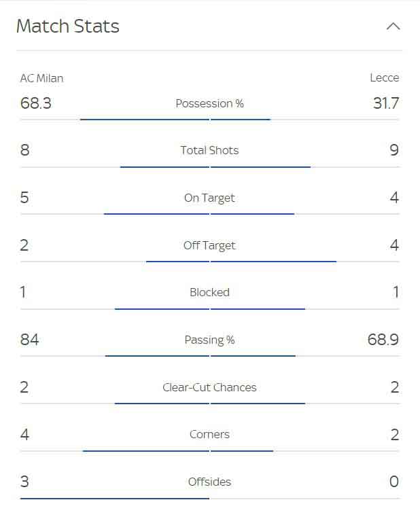
Task: Click the Possession % comparison bar
Action: coord(209,120)
